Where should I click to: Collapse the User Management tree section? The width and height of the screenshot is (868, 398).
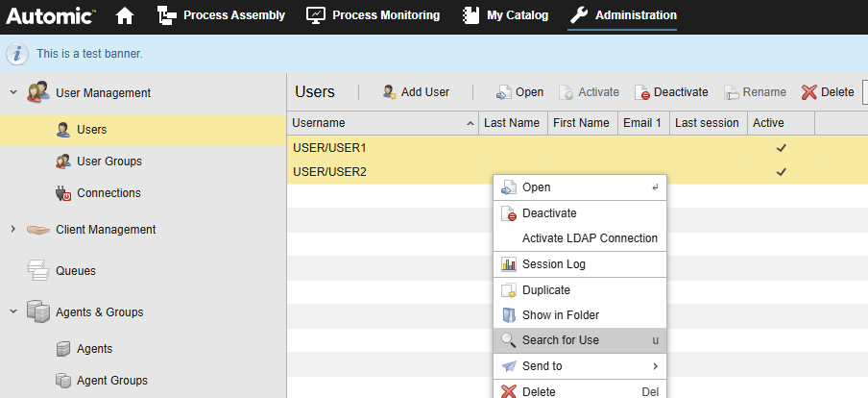point(13,93)
